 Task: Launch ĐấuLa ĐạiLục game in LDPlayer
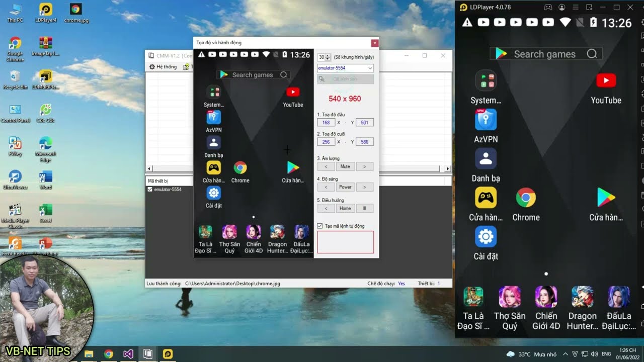pyautogui.click(x=619, y=308)
